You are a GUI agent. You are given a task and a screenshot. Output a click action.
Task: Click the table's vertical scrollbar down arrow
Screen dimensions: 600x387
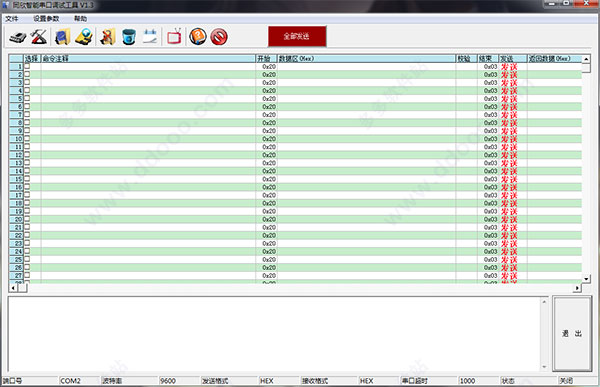(586, 279)
